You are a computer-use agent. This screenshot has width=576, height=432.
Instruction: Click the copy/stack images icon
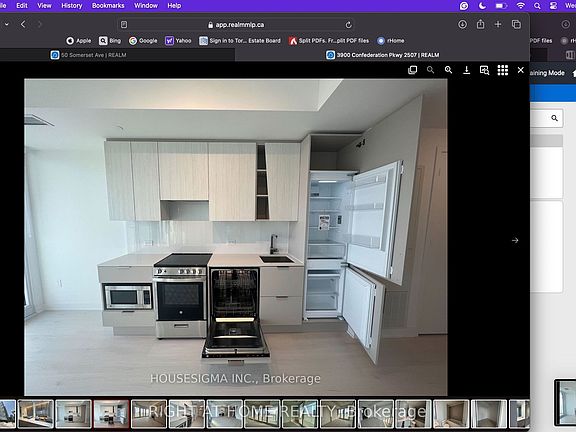point(413,70)
